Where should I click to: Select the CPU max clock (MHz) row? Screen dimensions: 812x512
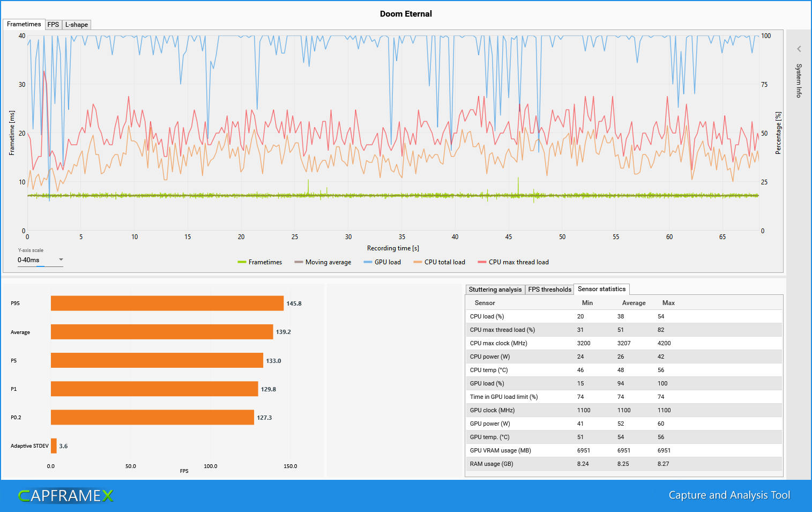click(624, 343)
